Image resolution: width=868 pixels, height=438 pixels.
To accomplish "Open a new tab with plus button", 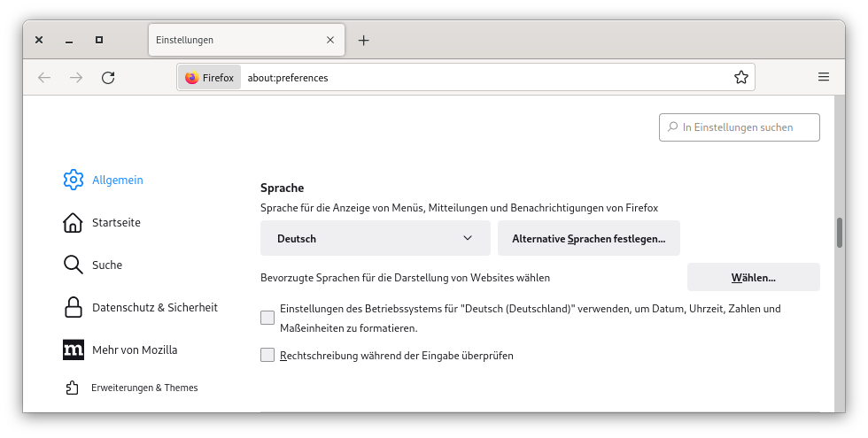I will (364, 40).
